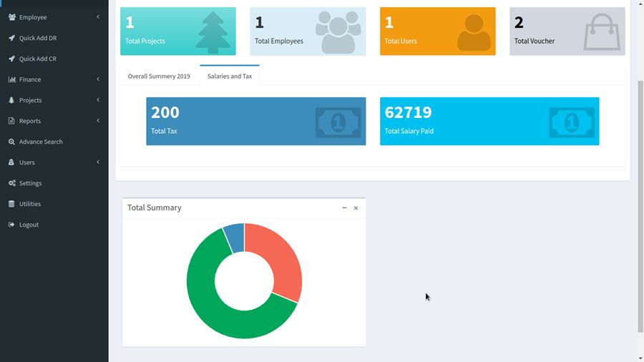Expand the Employee submenu chevron
The height and width of the screenshot is (362, 644).
coord(98,17)
